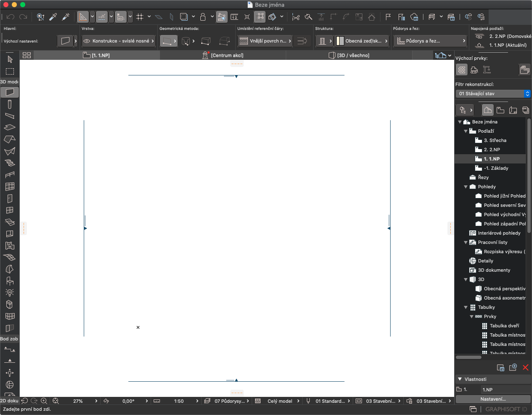Viewport: 532px width, 415px height.
Task: Open the Obecná zeď structure dropdown
Action: point(362,41)
